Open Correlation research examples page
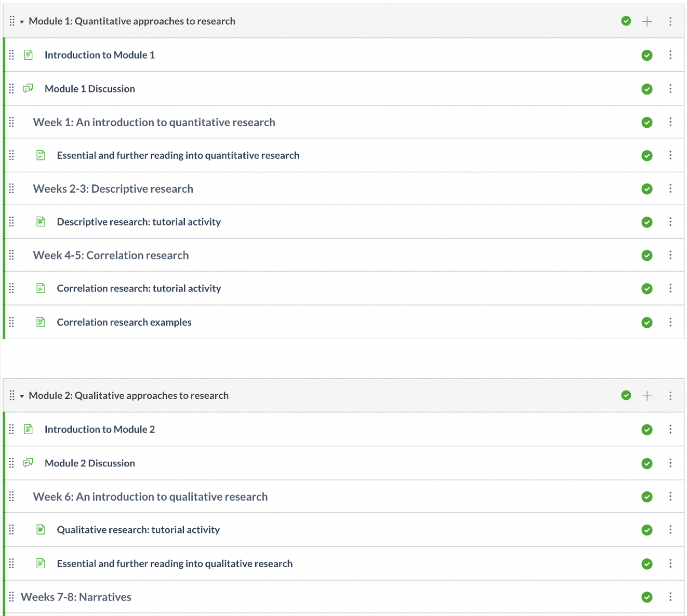This screenshot has width=687, height=616. click(x=124, y=322)
